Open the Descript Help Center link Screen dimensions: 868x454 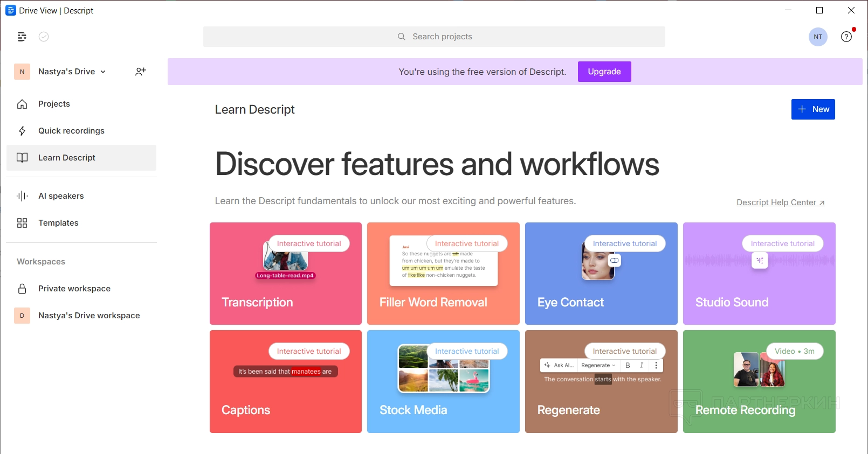[x=781, y=202]
